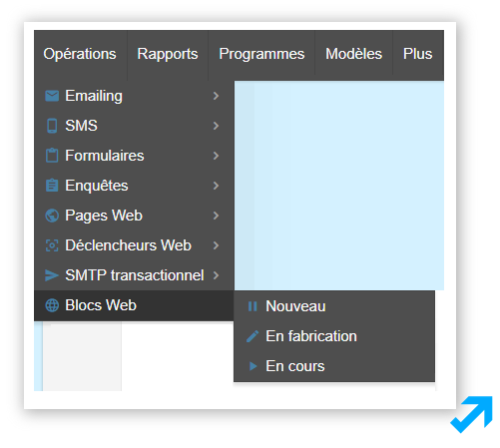Screen dimensions: 500x448
Task: Click the blue enlarge arrow at corner
Action: tap(472, 414)
